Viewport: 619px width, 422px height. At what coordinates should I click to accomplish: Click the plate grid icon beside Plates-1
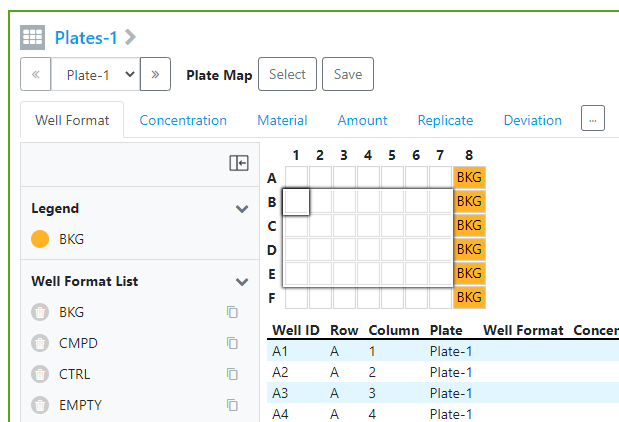click(33, 38)
